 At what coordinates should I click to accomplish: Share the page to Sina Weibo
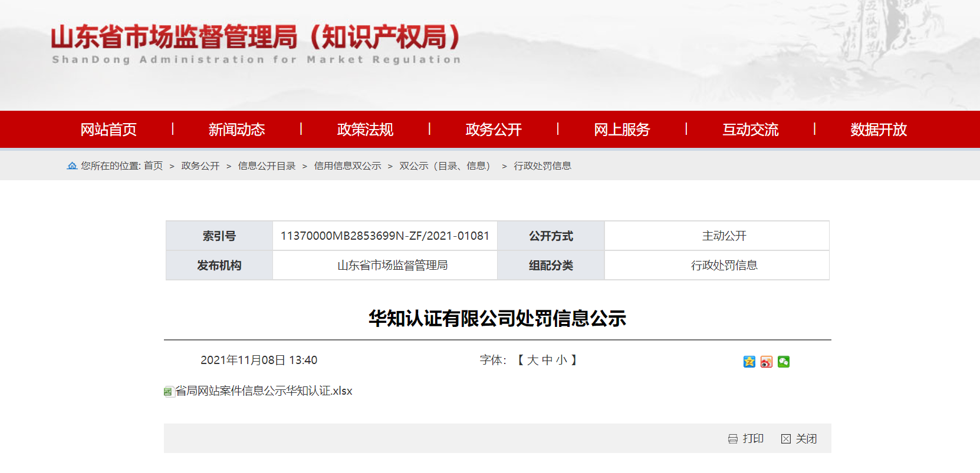click(766, 362)
